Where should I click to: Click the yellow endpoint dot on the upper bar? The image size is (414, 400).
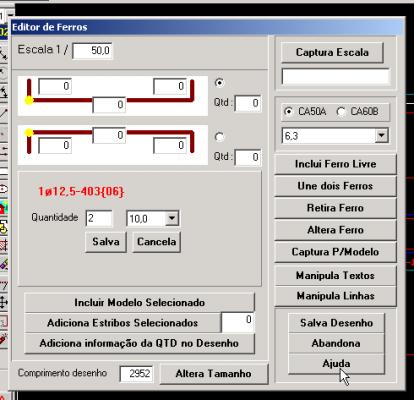pos(29,100)
